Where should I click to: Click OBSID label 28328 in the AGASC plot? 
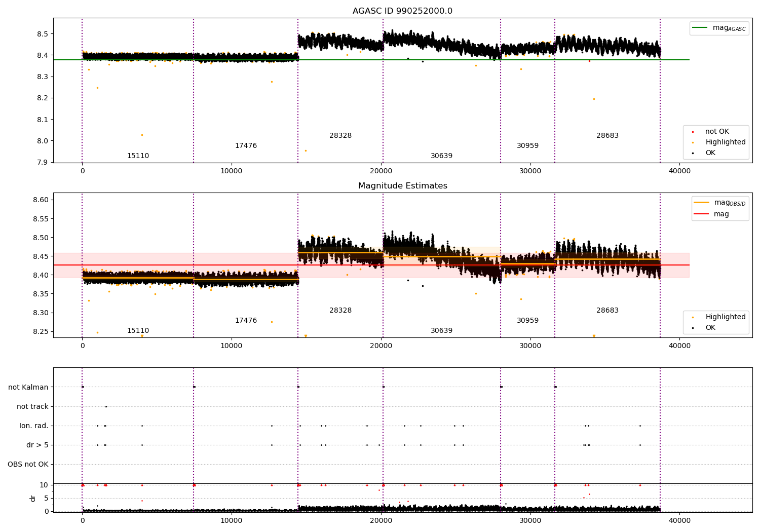coord(340,136)
